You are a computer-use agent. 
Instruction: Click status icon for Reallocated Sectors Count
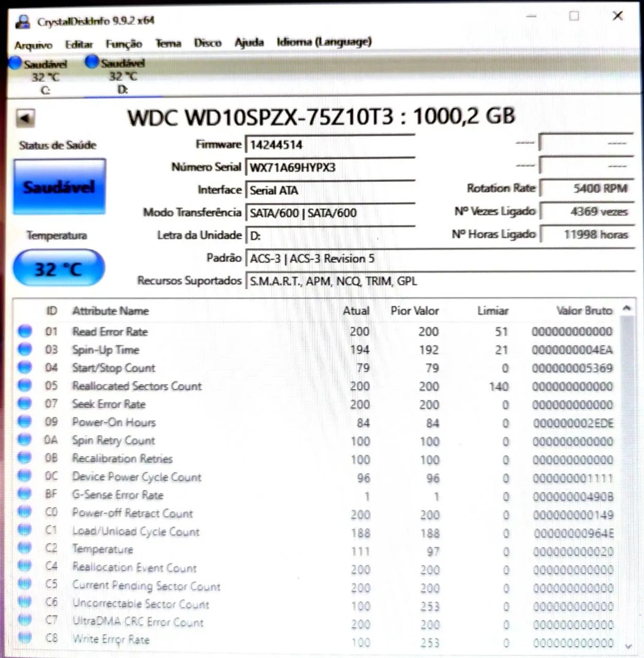[x=25, y=385]
